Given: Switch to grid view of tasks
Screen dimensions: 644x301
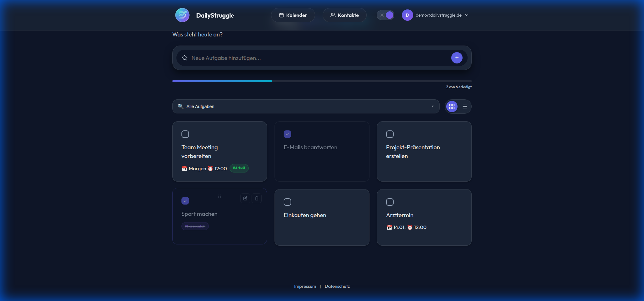Looking at the screenshot, I should (x=452, y=106).
